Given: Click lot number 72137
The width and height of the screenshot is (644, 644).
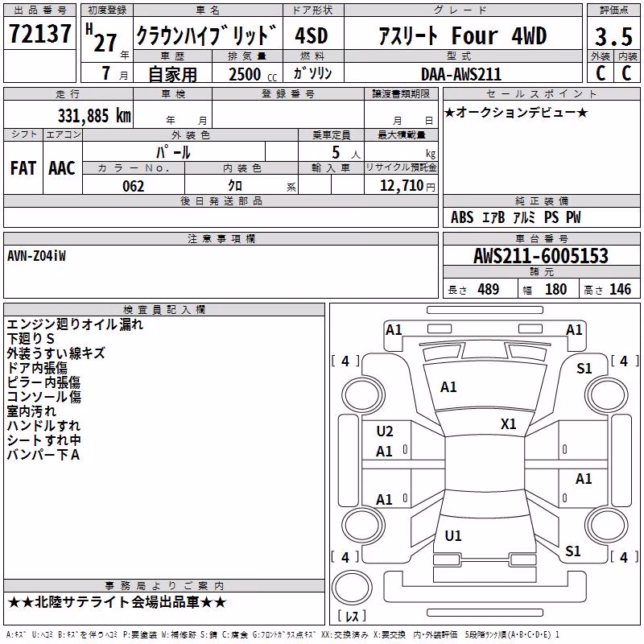Looking at the screenshot, I should coord(39,33).
